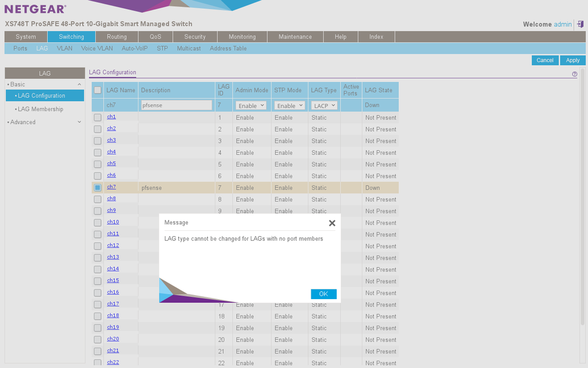Click the Description field containing pfsense
This screenshot has height=368, width=588.
point(176,105)
